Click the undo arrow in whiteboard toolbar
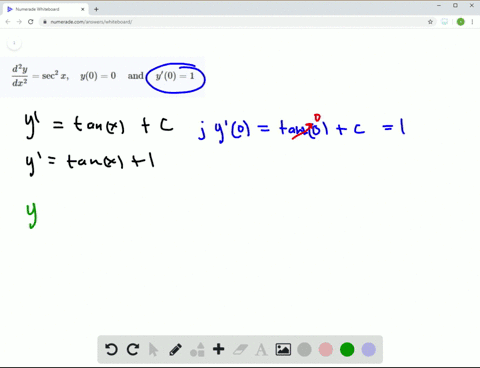Screen dimensions: 480x368 (x=111, y=350)
